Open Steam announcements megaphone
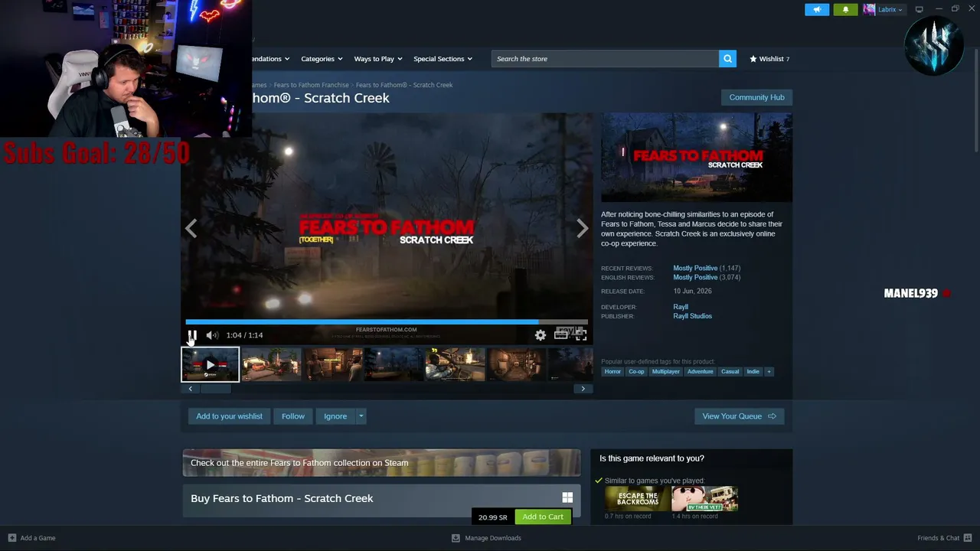980x551 pixels. [x=817, y=9]
